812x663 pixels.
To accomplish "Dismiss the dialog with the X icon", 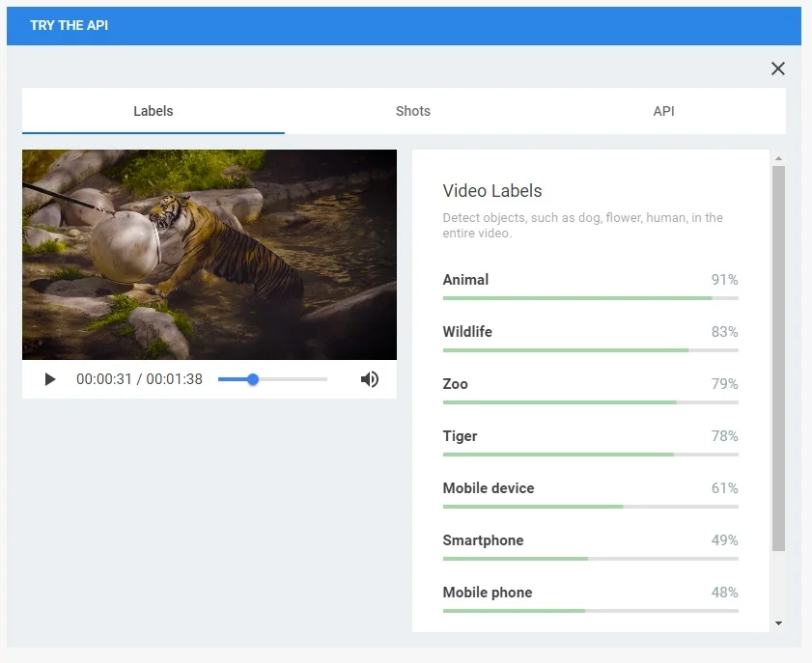I will point(778,69).
